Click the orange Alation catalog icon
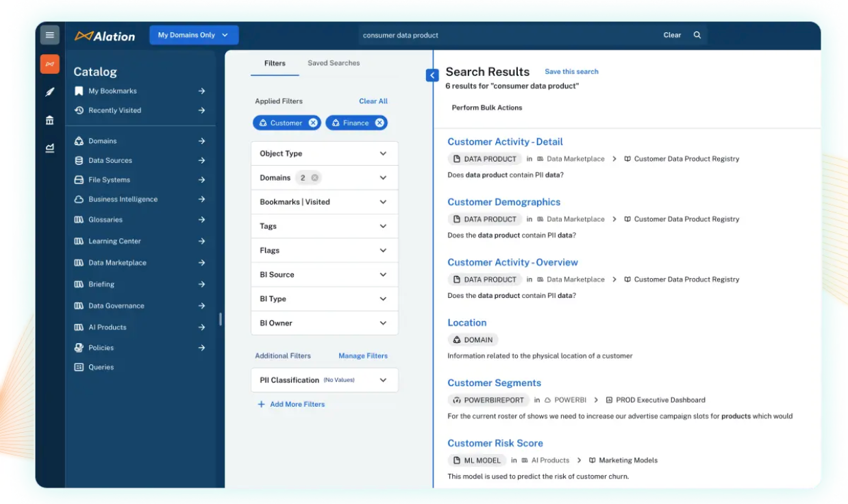 [x=50, y=64]
